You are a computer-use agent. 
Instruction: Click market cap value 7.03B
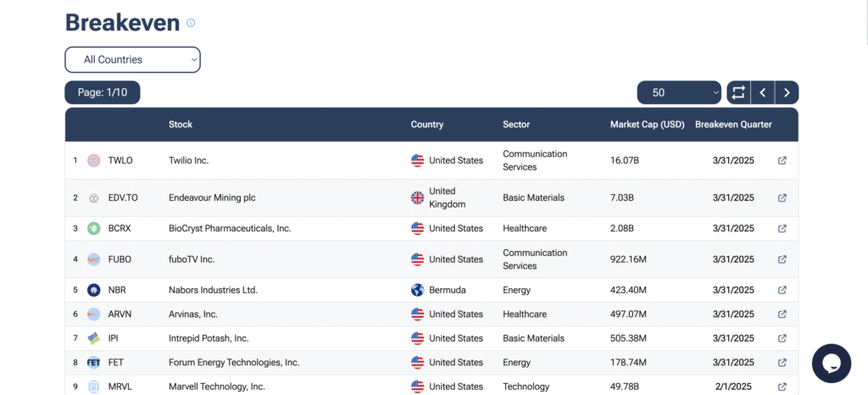tap(622, 198)
